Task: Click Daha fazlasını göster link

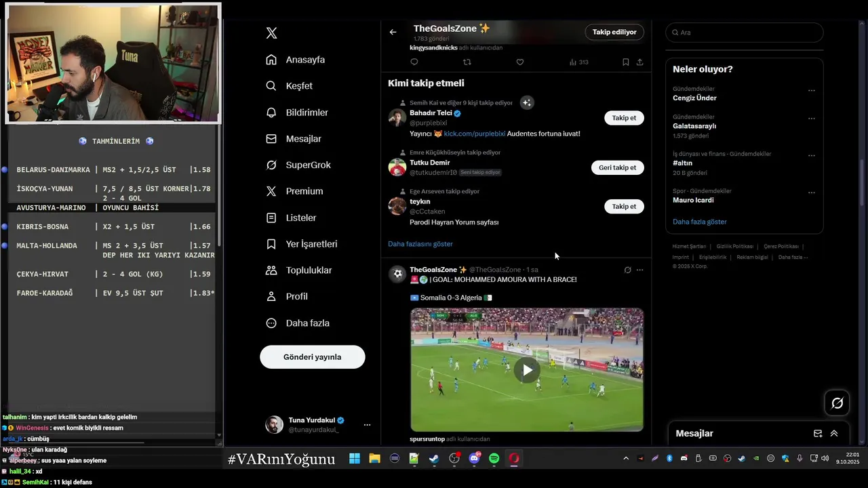Action: coord(420,243)
